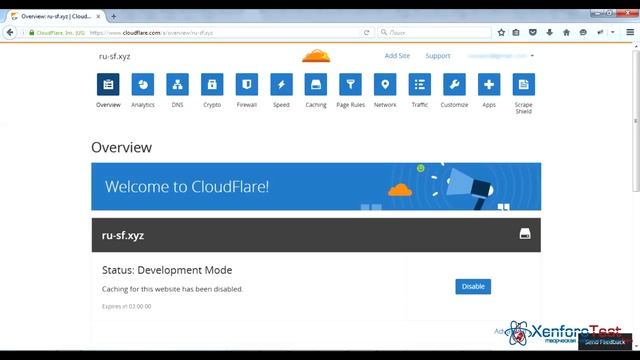640x360 pixels.
Task: Open the Crypto settings icon
Action: click(x=212, y=84)
